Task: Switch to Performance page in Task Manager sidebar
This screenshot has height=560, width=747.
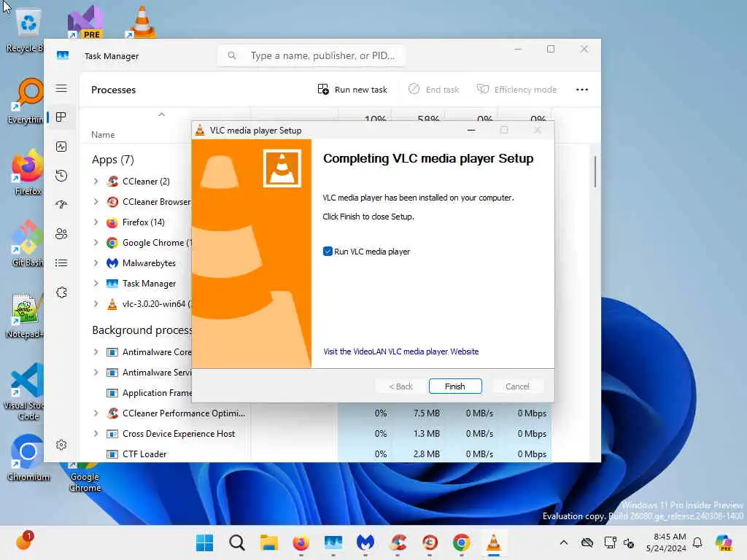Action: (61, 147)
